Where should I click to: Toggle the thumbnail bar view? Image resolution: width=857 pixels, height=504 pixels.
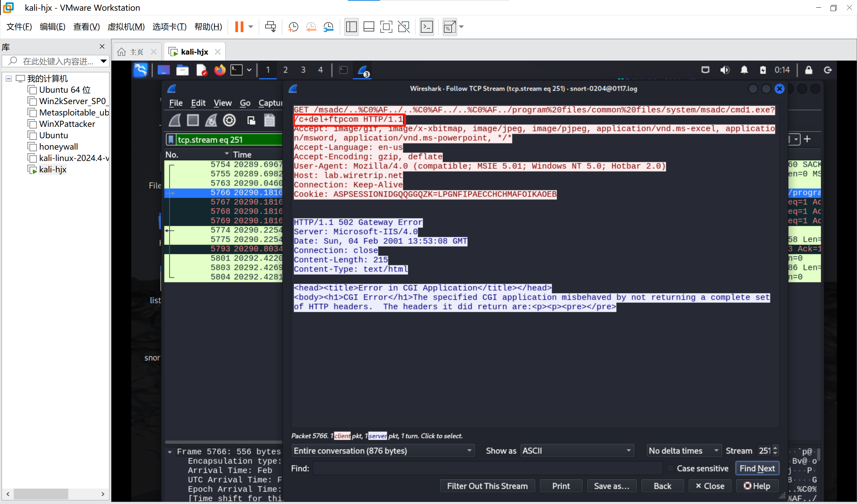(x=369, y=27)
